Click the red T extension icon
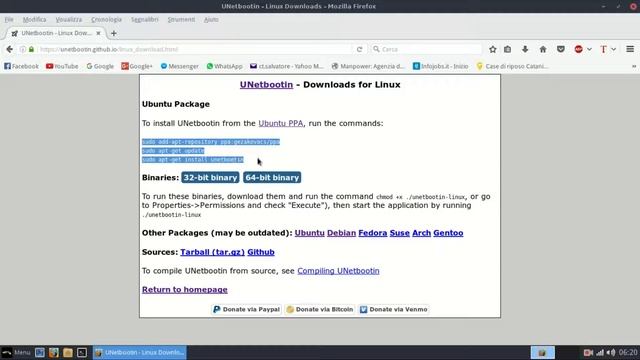640x360 pixels. click(x=603, y=49)
